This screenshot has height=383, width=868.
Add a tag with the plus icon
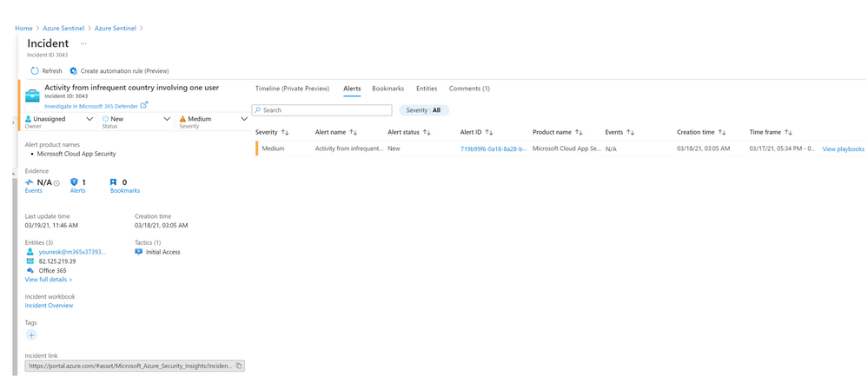pos(31,335)
